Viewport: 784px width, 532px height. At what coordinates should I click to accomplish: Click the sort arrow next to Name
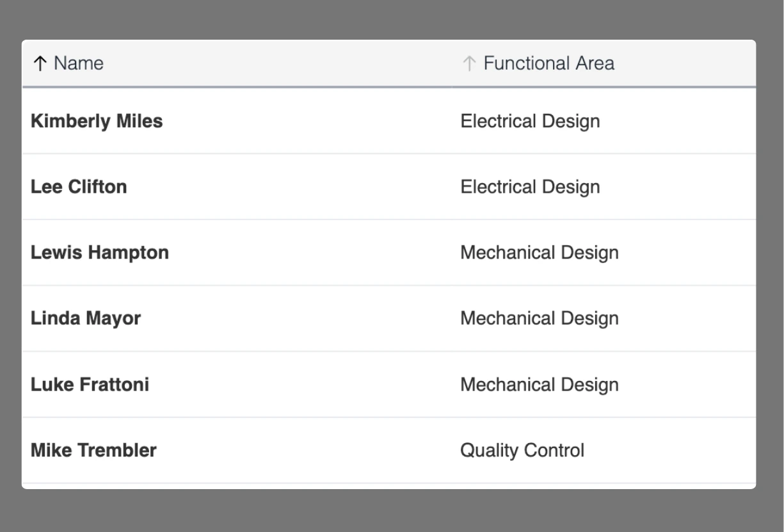coord(40,63)
